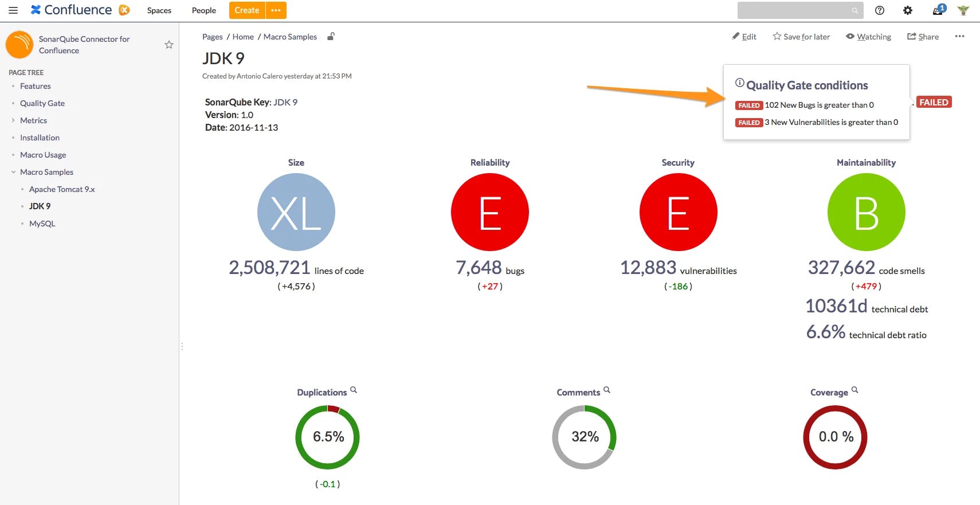Screen dimensions: 980x505
Task: Open Macro Usage page in tree
Action: click(x=43, y=155)
